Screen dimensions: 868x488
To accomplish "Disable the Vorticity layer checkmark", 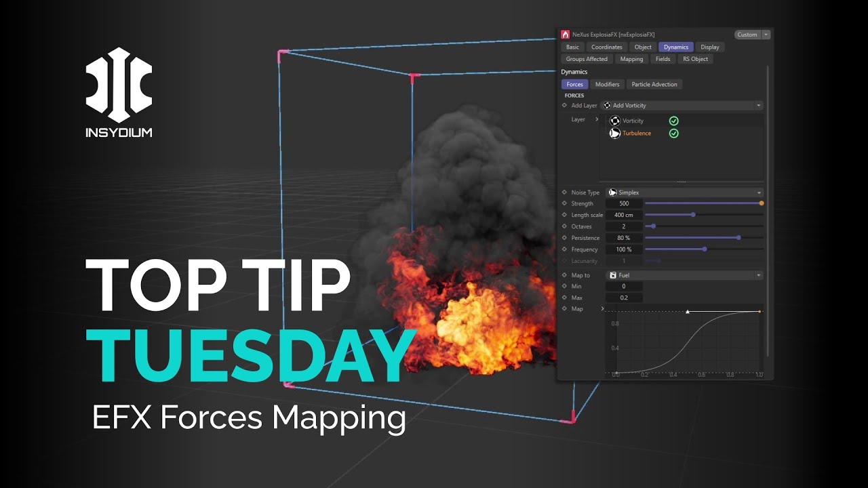I will point(673,121).
